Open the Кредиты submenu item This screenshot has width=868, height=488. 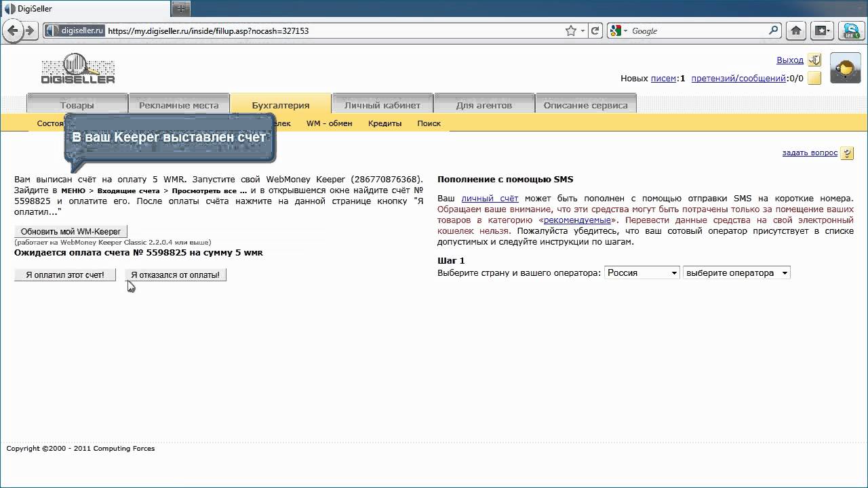click(385, 123)
